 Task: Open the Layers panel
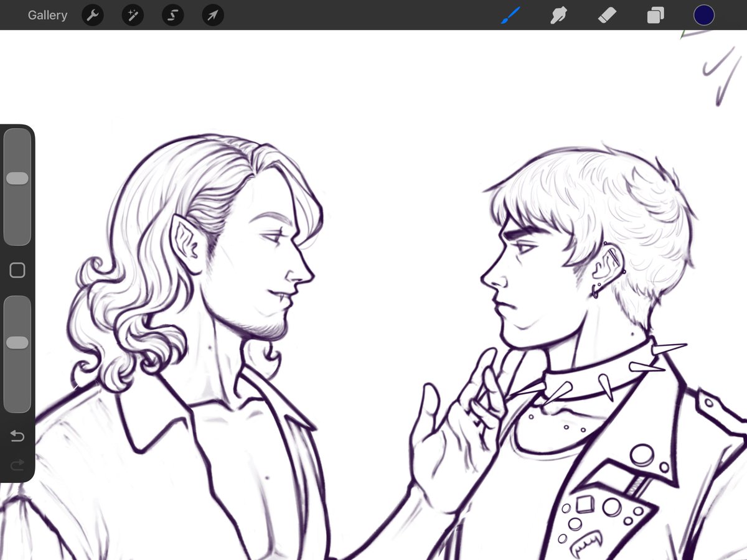pyautogui.click(x=655, y=16)
